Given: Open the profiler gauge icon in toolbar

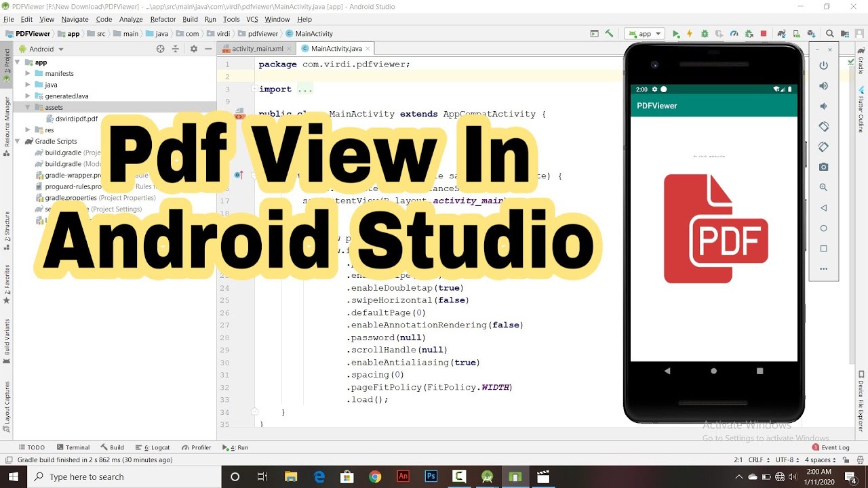Looking at the screenshot, I should (x=734, y=34).
